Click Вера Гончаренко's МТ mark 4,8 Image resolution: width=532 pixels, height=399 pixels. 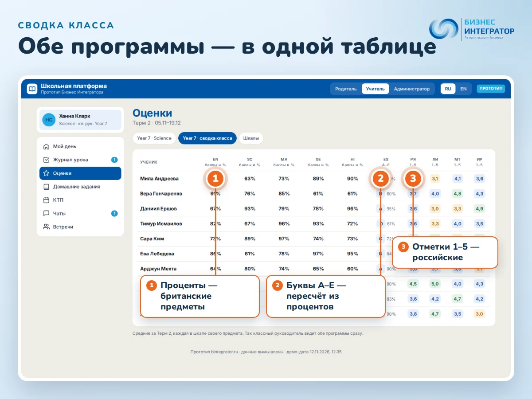457,194
